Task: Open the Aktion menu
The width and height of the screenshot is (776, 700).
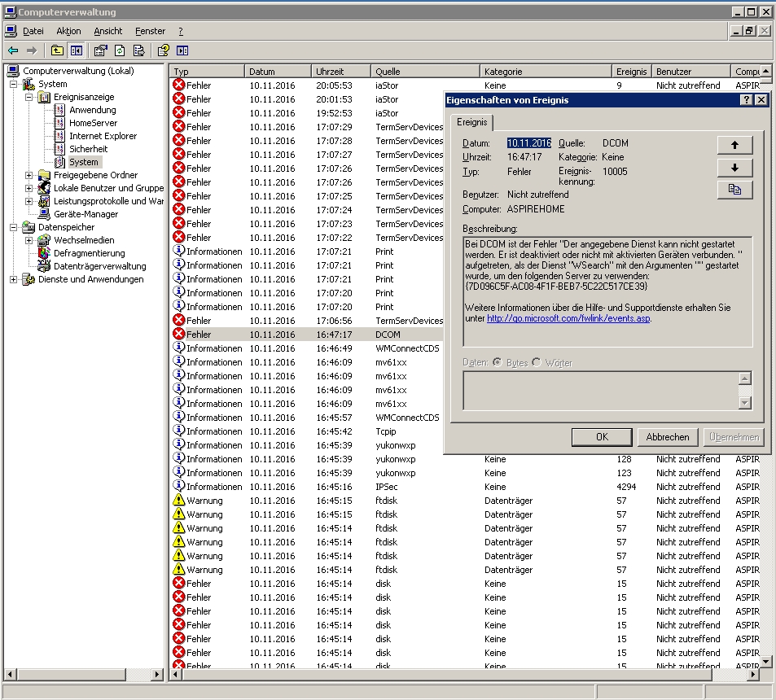Action: (x=68, y=31)
